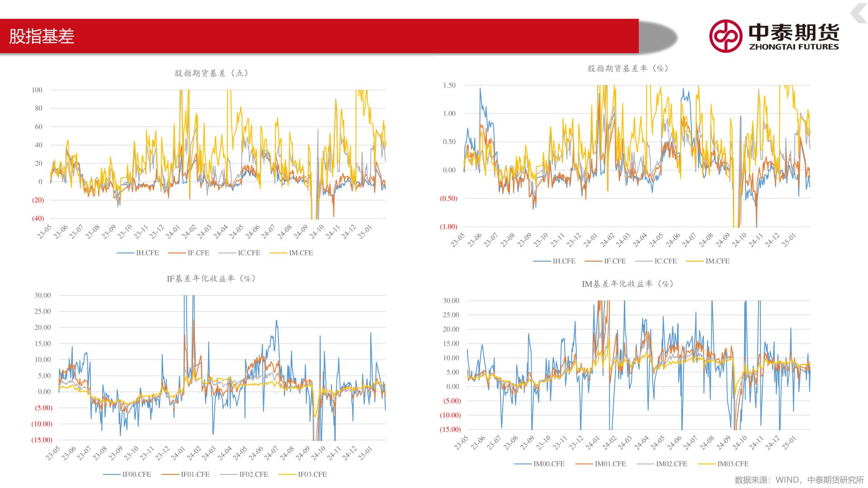Image resolution: width=868 pixels, height=488 pixels.
Task: Click the 股指基差 title in the red header
Action: (42, 36)
